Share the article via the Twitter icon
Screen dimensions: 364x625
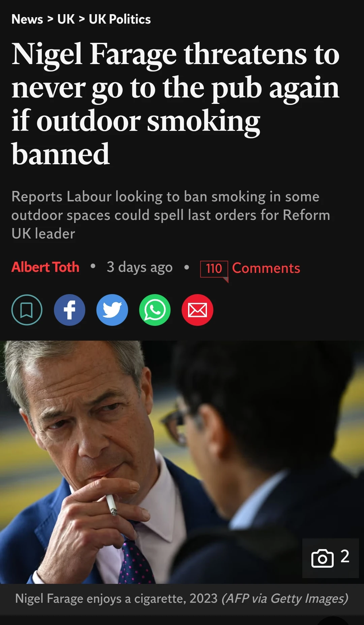tap(112, 310)
